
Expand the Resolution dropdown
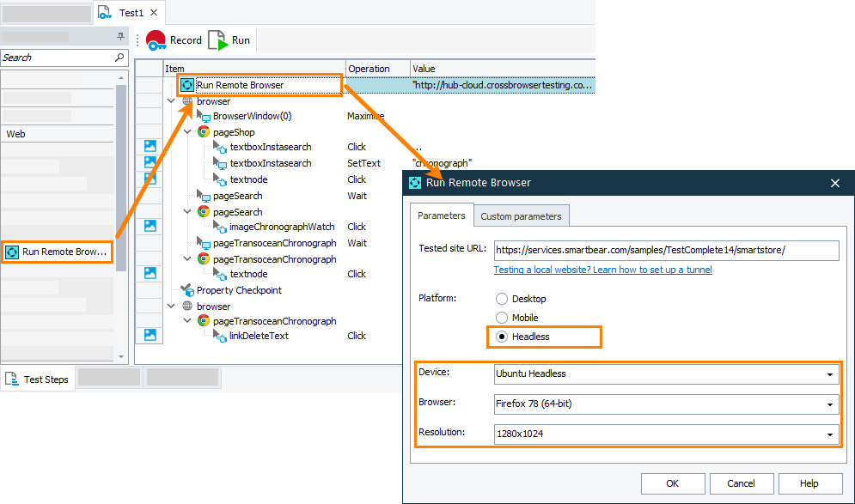(x=829, y=434)
